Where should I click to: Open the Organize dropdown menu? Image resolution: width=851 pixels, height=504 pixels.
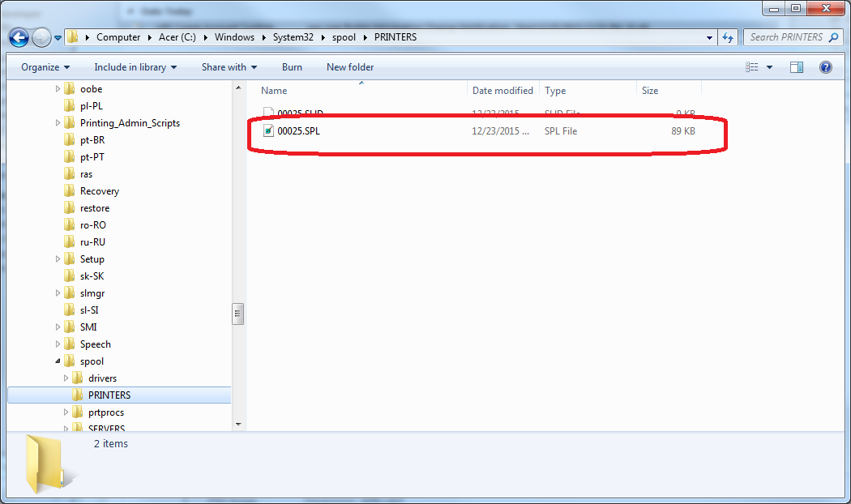pyautogui.click(x=45, y=67)
